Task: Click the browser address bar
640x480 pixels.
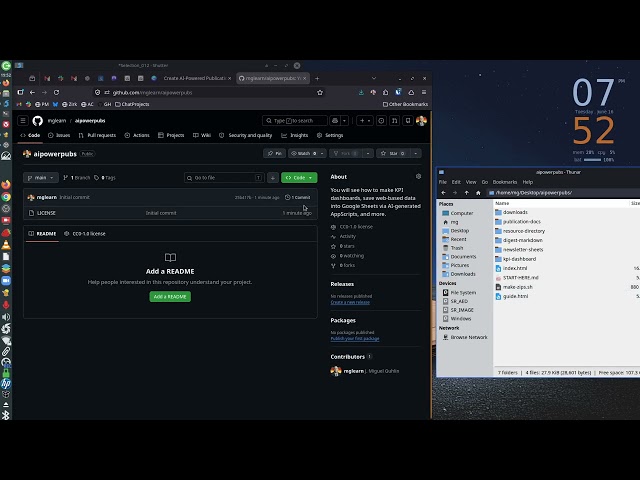Action: [x=208, y=93]
